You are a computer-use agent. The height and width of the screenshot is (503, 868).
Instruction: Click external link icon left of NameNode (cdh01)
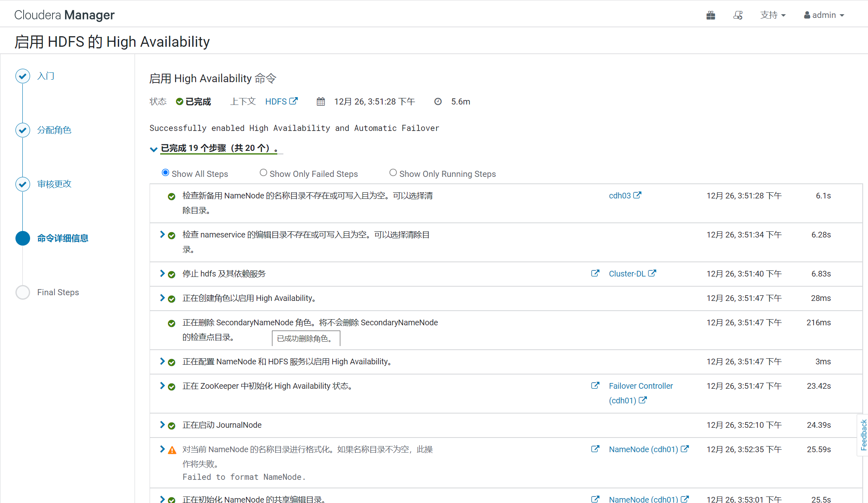(595, 449)
